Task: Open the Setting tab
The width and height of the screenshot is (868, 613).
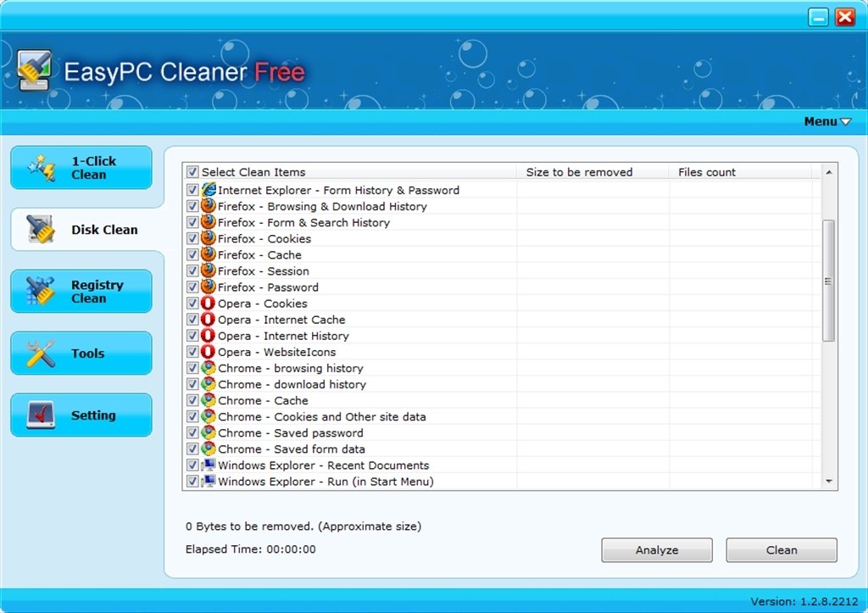Action: [x=81, y=415]
